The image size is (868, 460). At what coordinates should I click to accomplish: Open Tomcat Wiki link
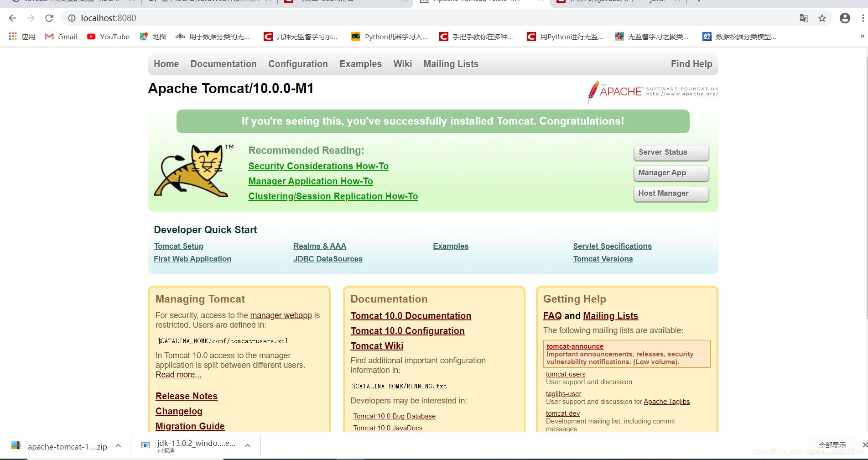coord(377,346)
